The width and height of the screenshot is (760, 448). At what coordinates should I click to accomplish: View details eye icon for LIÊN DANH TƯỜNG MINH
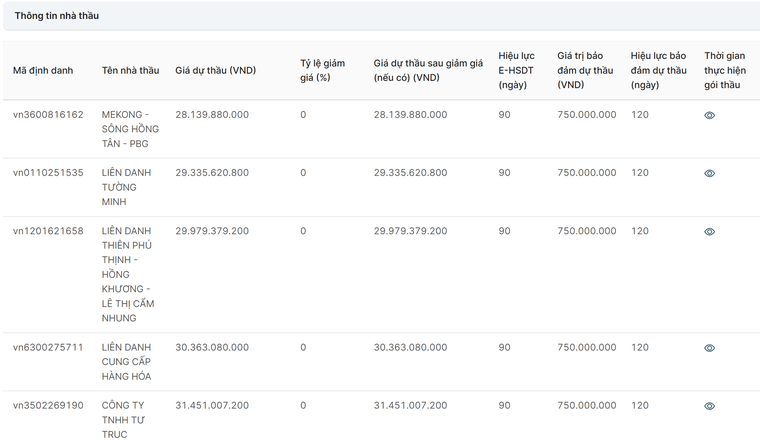709,173
